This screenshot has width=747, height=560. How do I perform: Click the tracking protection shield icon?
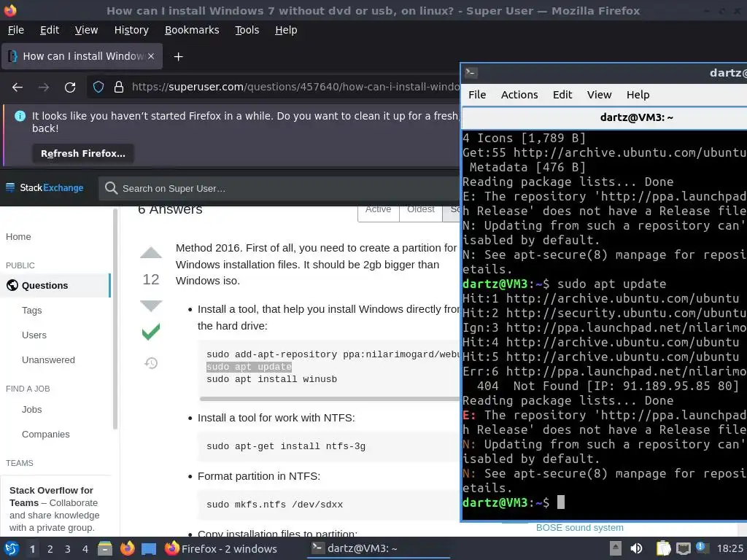tap(98, 87)
